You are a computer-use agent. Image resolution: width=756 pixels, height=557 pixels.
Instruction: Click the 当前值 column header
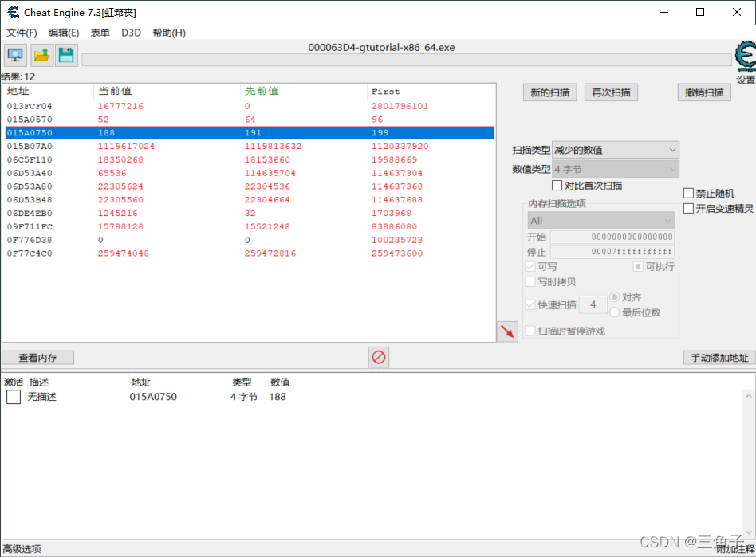coord(167,91)
